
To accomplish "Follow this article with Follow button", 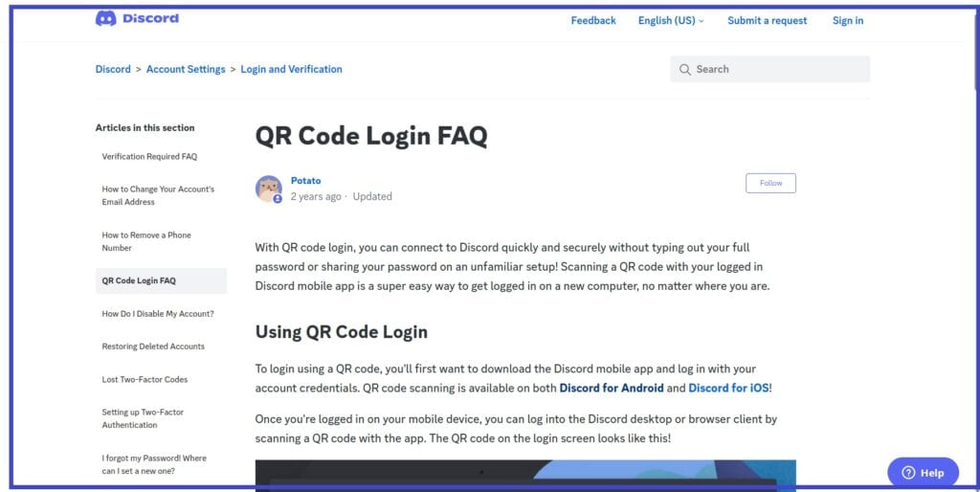I will pos(770,183).
